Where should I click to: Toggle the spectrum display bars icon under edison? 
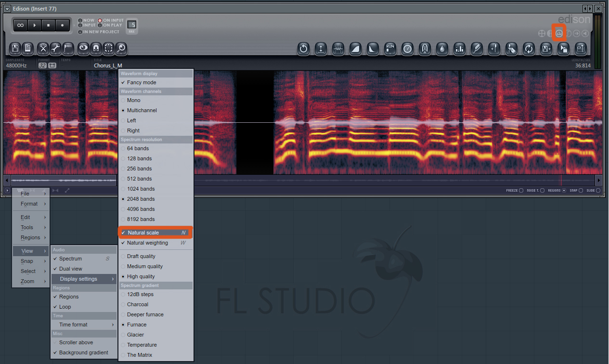point(559,33)
